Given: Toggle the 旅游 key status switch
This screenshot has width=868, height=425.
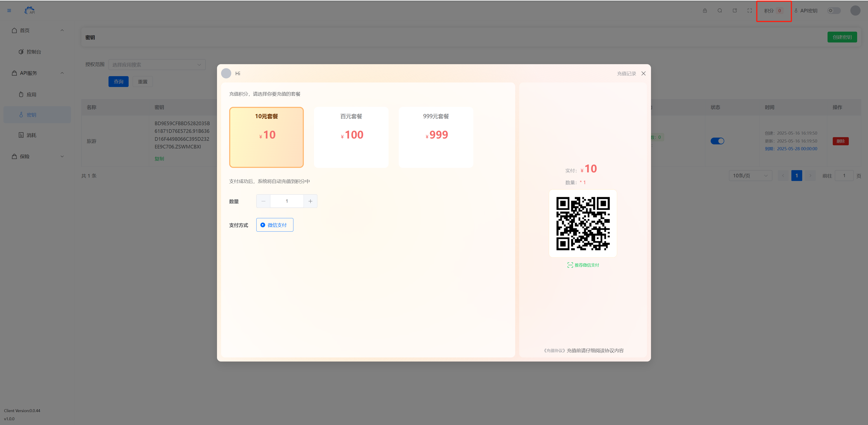Looking at the screenshot, I should click(717, 141).
